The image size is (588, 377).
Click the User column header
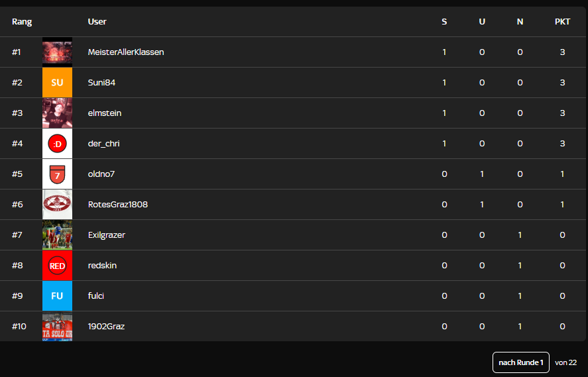[x=97, y=22]
